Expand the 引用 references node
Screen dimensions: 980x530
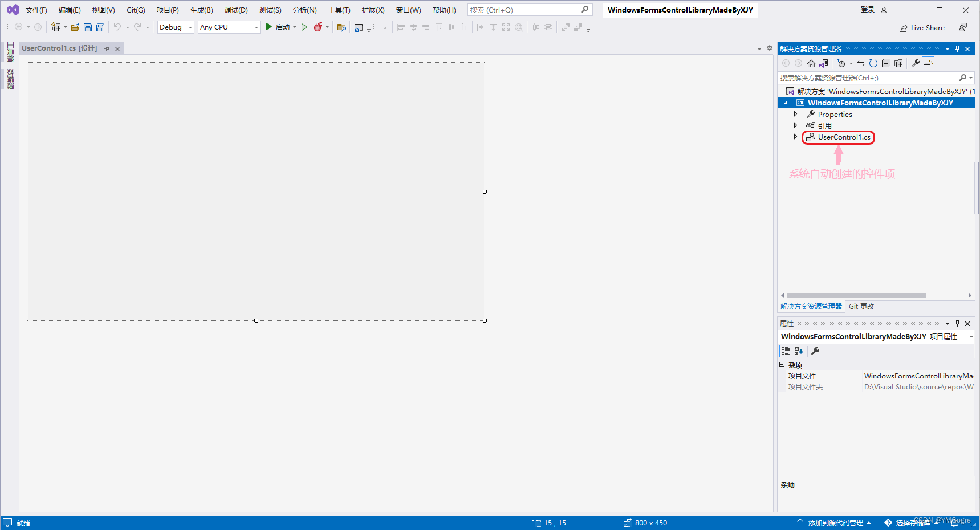tap(795, 125)
